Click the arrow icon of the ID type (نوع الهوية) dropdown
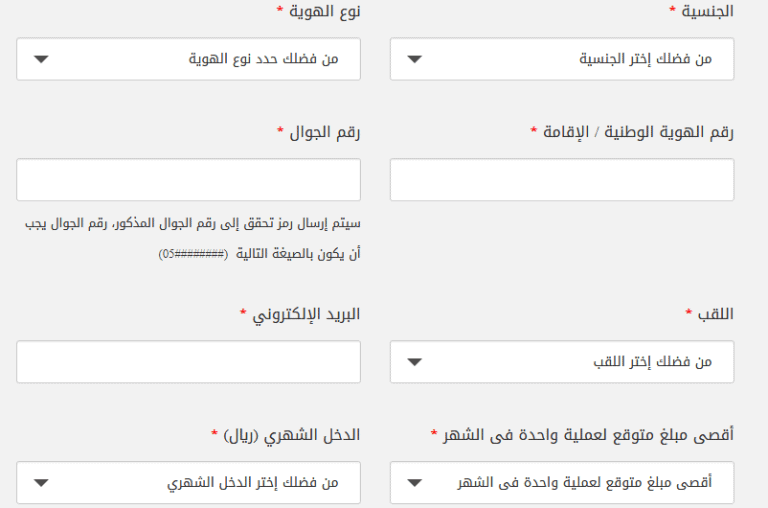 [x=41, y=59]
